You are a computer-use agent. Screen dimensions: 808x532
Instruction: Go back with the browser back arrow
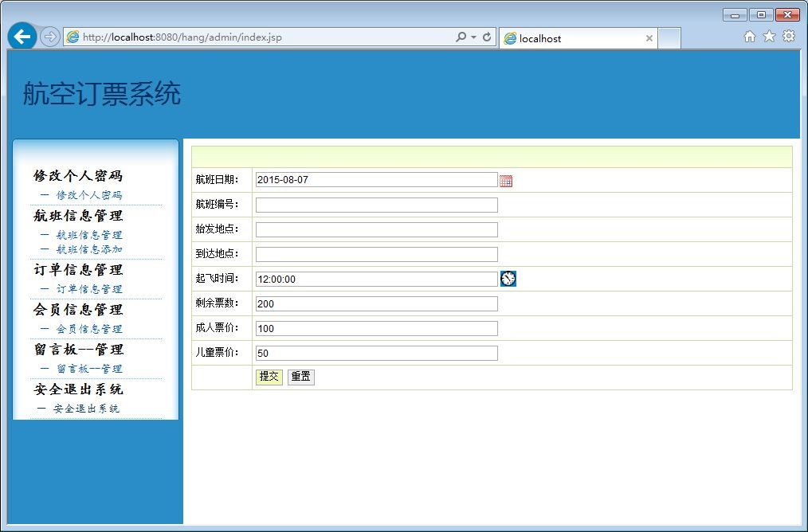[22, 37]
